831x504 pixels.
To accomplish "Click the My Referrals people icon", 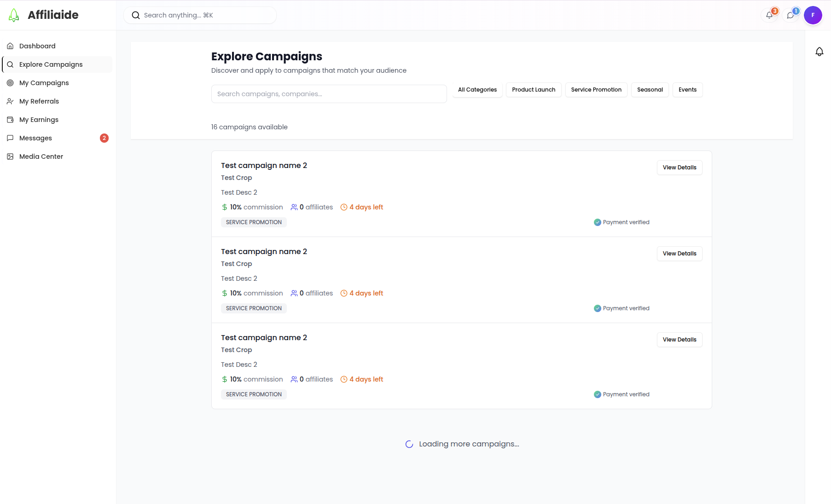I will (10, 101).
